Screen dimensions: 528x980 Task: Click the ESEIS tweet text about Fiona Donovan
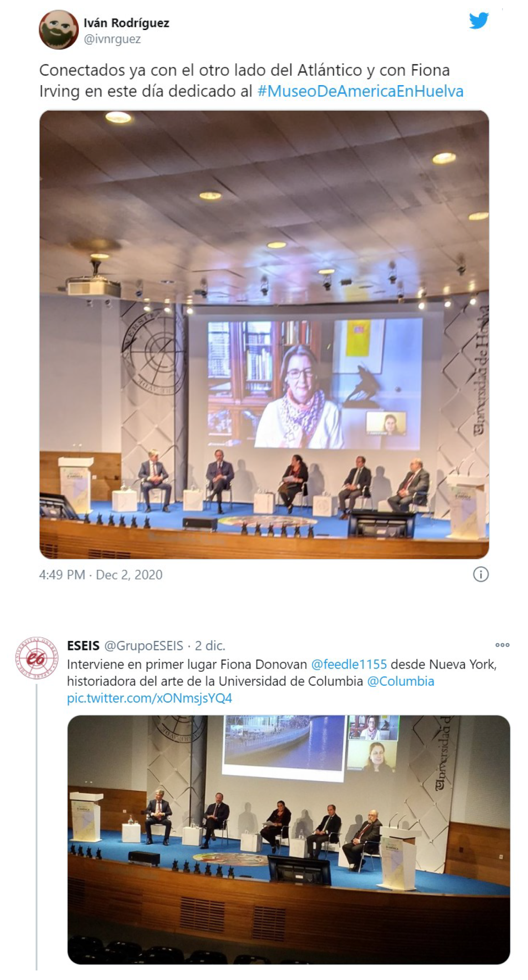(x=281, y=681)
